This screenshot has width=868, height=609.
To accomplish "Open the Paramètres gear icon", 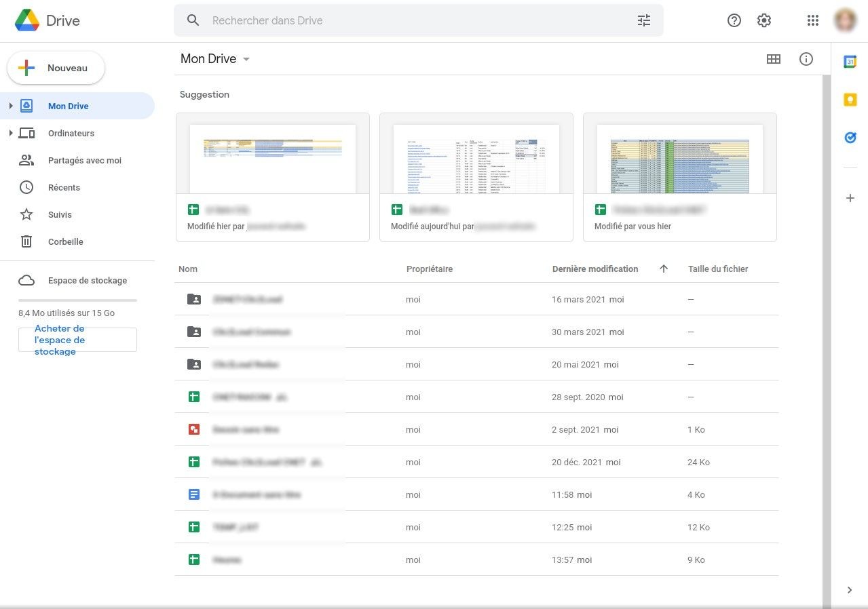I will (763, 20).
